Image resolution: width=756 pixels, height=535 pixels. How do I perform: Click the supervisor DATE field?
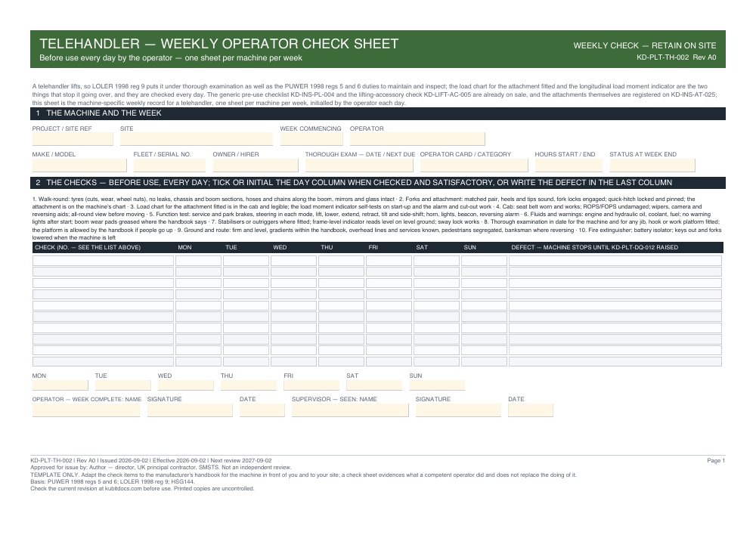pos(531,410)
